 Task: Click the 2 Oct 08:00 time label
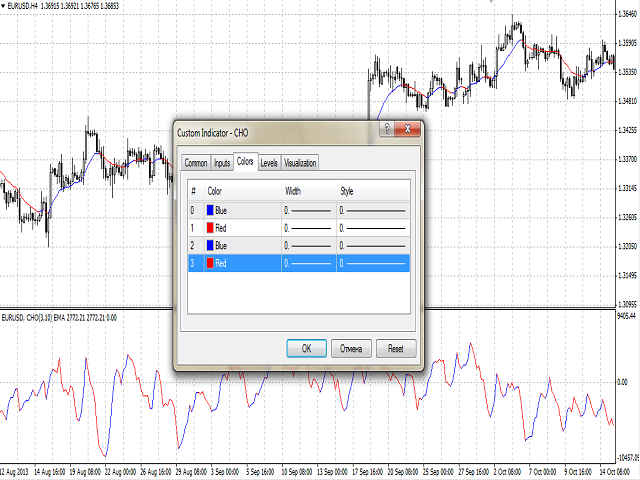click(x=507, y=472)
